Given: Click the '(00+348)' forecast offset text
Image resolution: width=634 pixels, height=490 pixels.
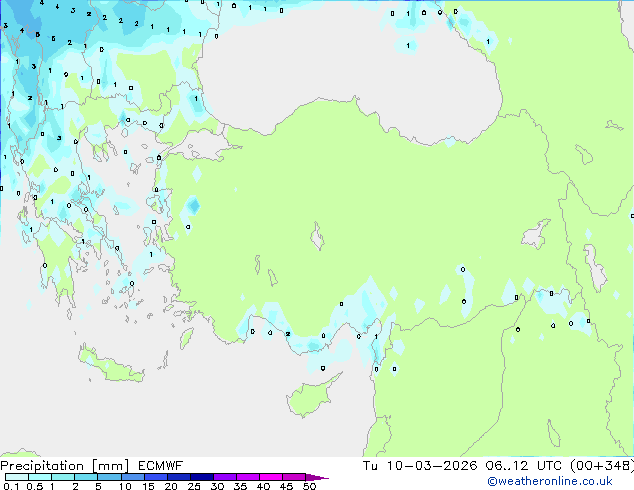Looking at the screenshot, I should click(602, 466).
